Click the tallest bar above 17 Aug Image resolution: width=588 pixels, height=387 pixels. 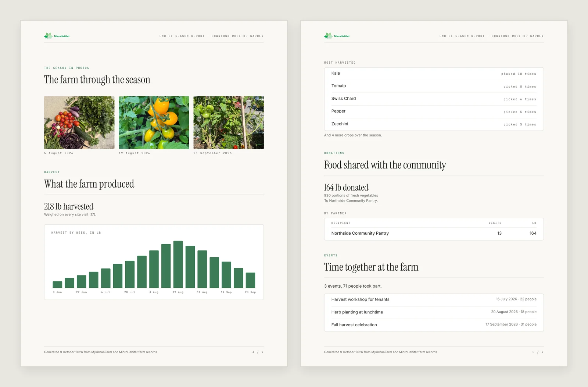[178, 264]
